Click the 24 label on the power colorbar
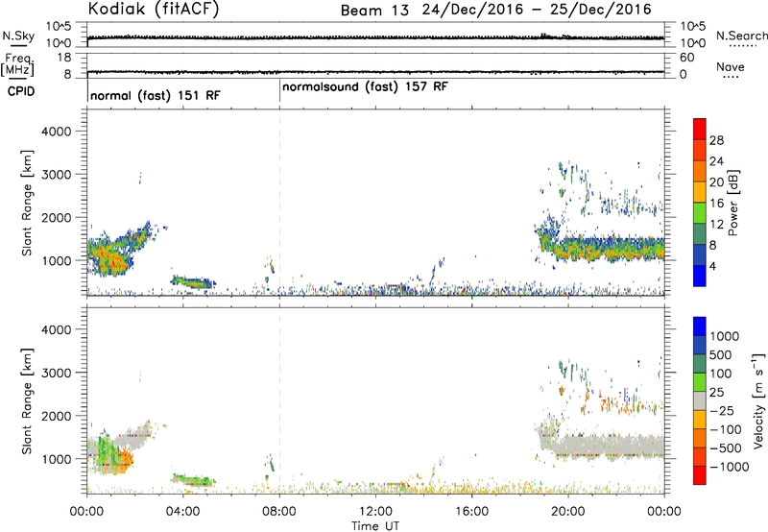 coord(716,161)
